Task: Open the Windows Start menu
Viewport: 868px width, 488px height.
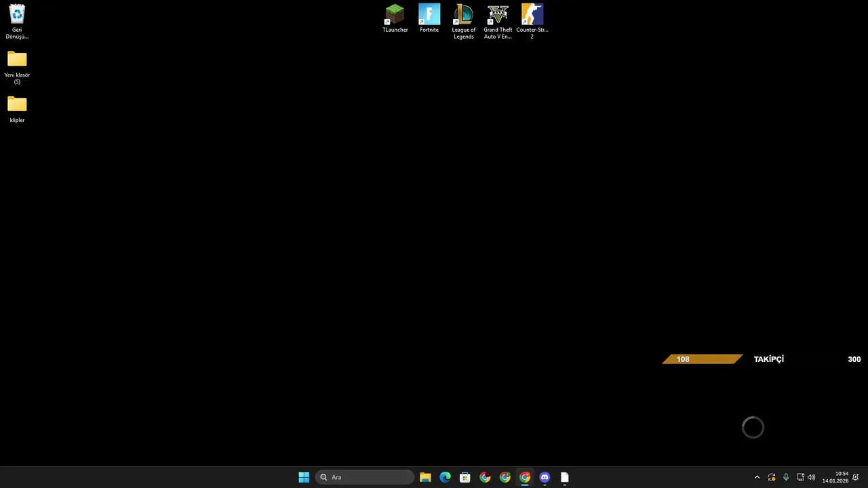Action: [x=304, y=477]
